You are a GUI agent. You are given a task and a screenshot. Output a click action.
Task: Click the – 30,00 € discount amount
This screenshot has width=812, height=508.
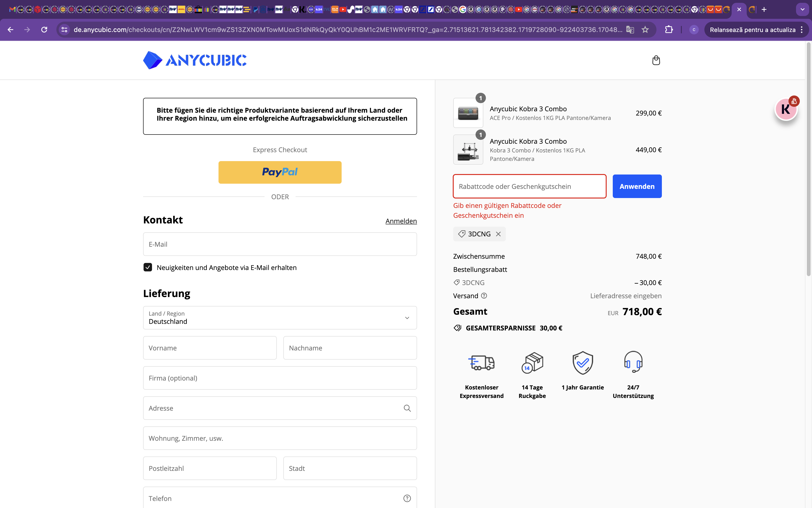(x=648, y=282)
